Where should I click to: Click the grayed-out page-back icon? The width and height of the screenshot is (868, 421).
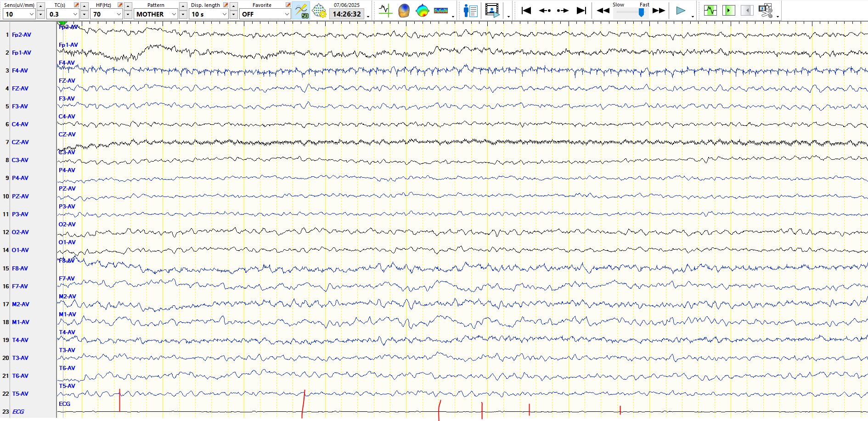(x=747, y=10)
